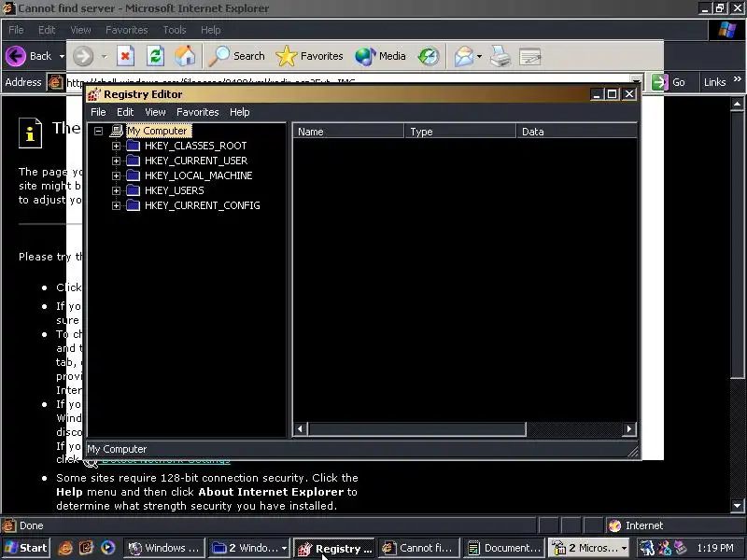
Task: Select My Computer in registry tree
Action: [157, 131]
